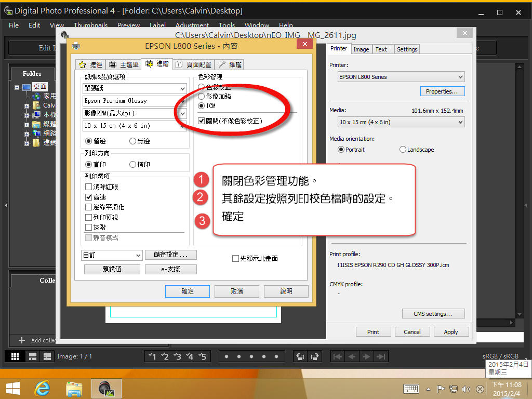Image resolution: width=532 pixels, height=399 pixels.
Task: Click the plus icon to add collection
Action: pos(22,340)
